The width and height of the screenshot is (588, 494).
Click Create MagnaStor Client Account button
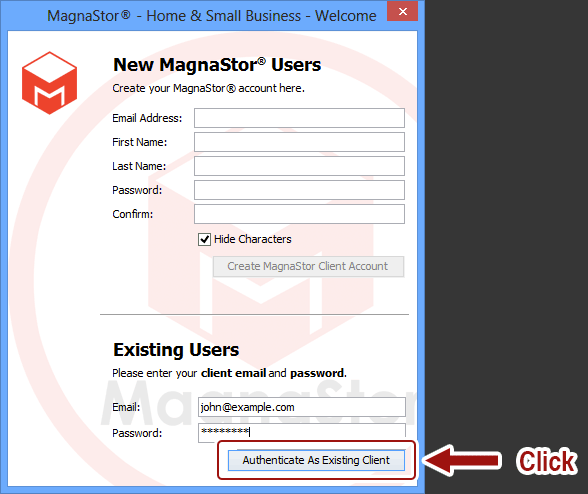pyautogui.click(x=308, y=266)
